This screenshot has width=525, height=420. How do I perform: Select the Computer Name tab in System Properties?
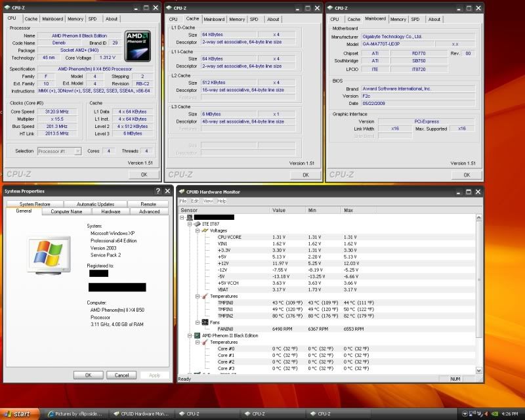coord(66,212)
